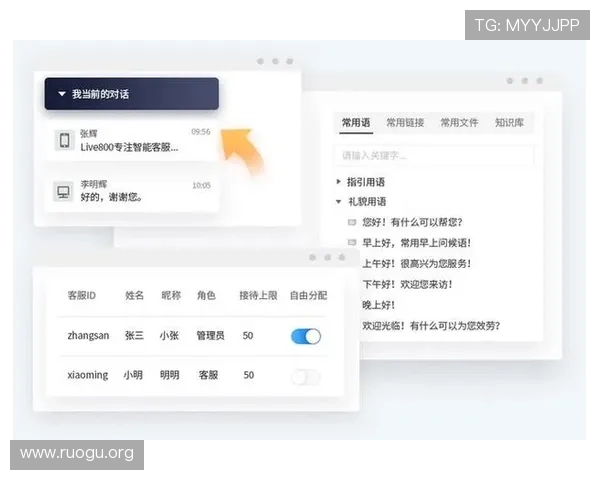Click the message icon before '早上好，常用早上问候语!'

coord(352,242)
